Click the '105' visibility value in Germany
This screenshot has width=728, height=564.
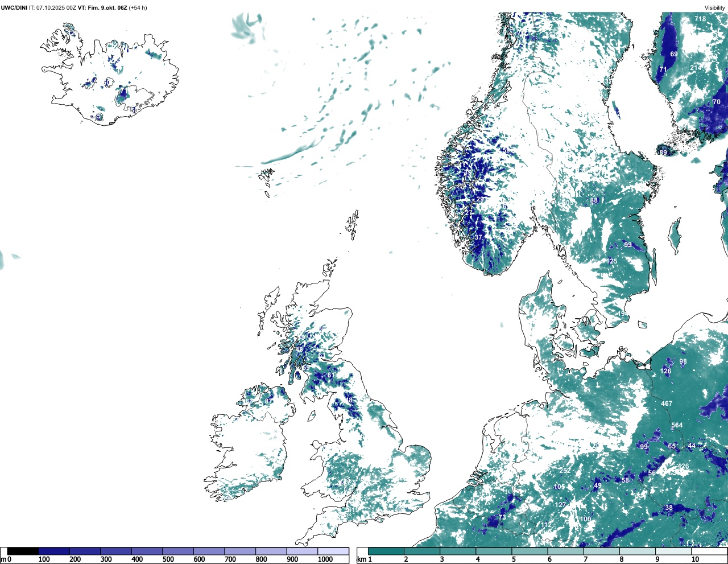[x=560, y=487]
